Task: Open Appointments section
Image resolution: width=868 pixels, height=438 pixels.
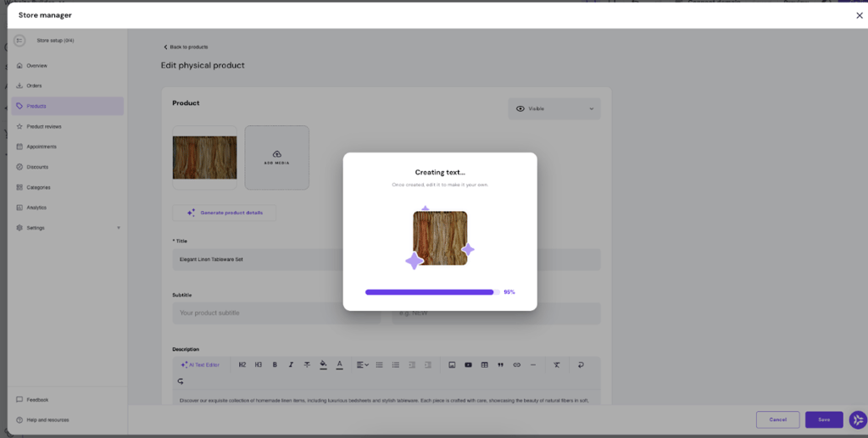Action: click(x=68, y=147)
